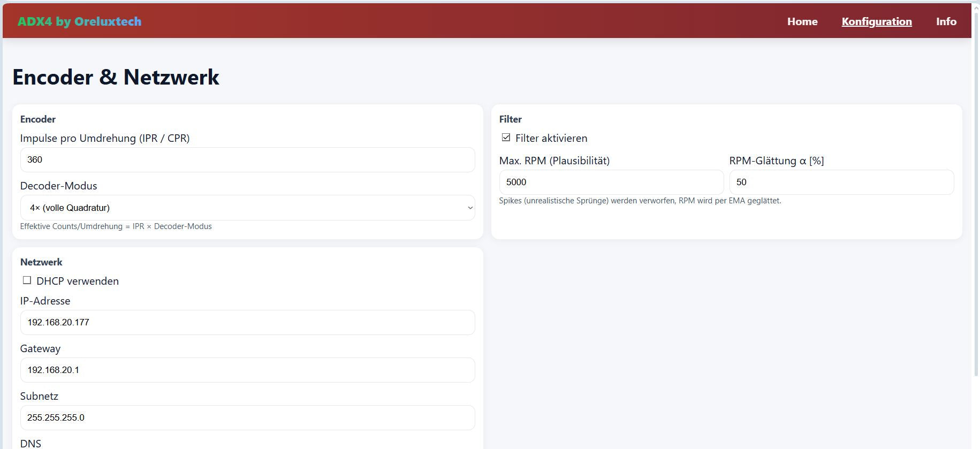Focus the Impulse pro Umdrehung input field
Screen dimensions: 980x449
point(247,159)
